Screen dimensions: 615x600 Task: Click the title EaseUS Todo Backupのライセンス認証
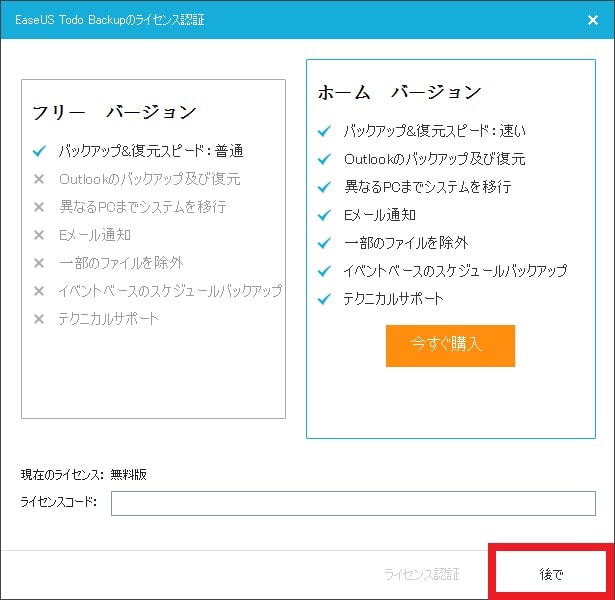(x=109, y=20)
